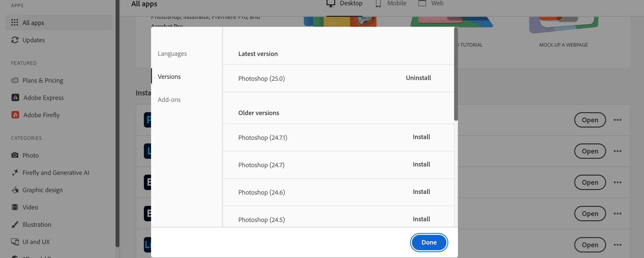Image resolution: width=644 pixels, height=258 pixels.
Task: Click the Updates refresh icon
Action: click(x=15, y=40)
